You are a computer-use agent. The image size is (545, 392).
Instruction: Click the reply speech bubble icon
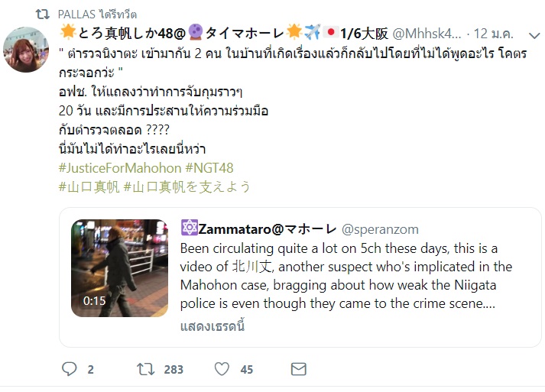pyautogui.click(x=69, y=369)
